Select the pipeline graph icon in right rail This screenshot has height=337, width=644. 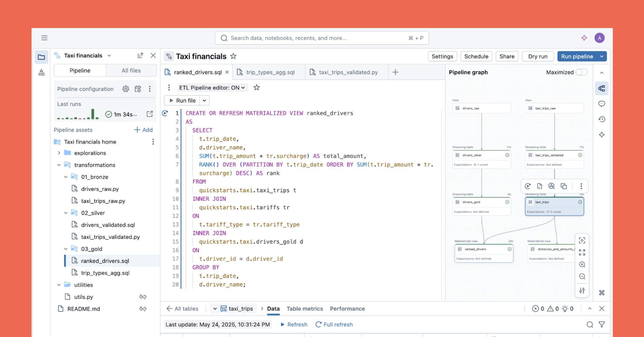[x=602, y=88]
